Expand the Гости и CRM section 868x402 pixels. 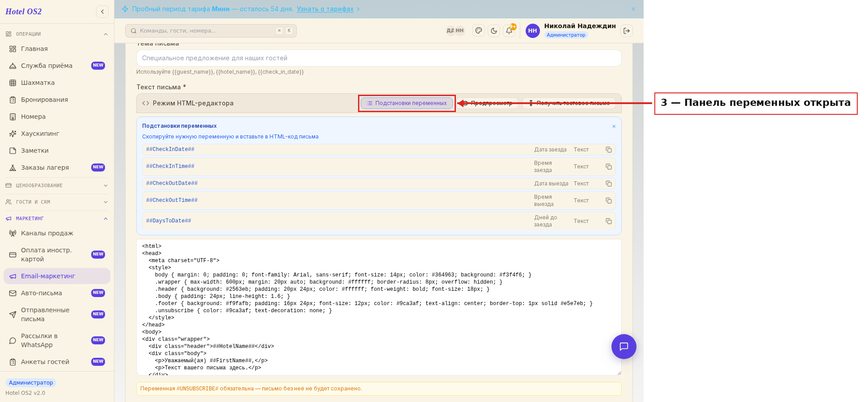[57, 202]
